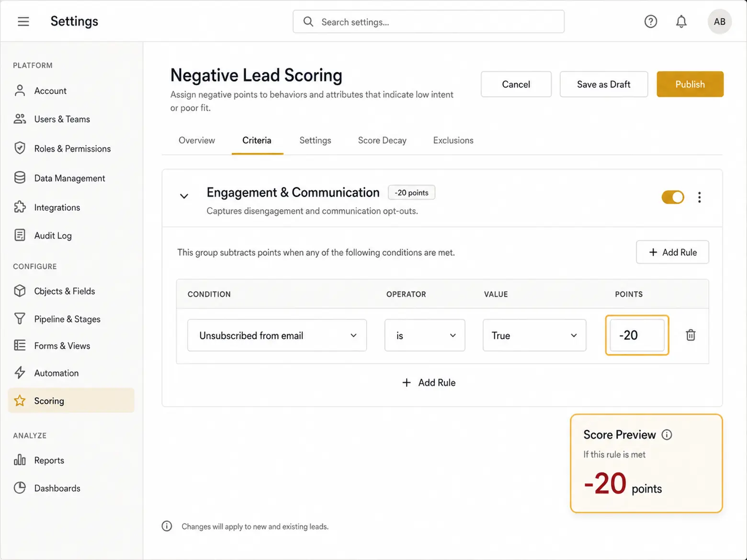Click the Negative Lead Scoring heading

click(256, 75)
